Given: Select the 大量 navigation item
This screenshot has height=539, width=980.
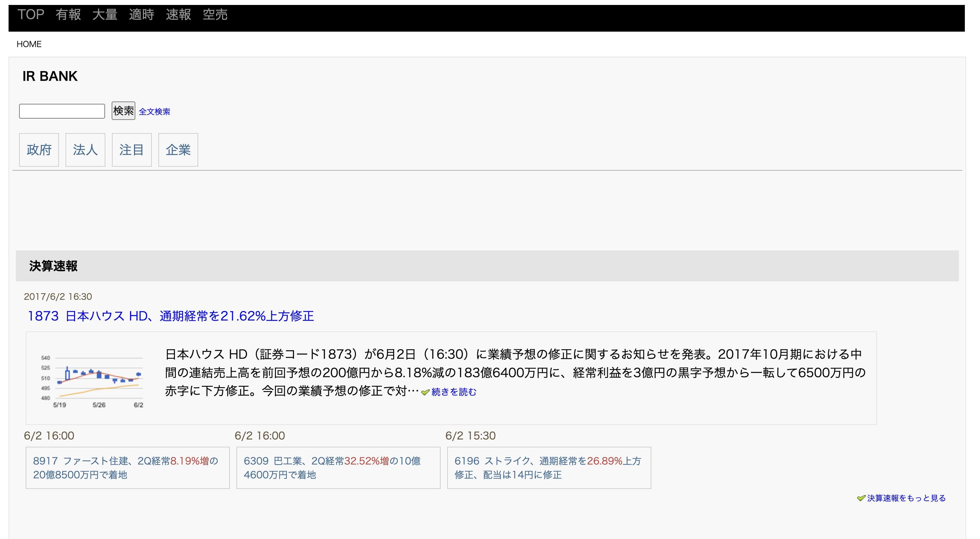Looking at the screenshot, I should (x=105, y=14).
